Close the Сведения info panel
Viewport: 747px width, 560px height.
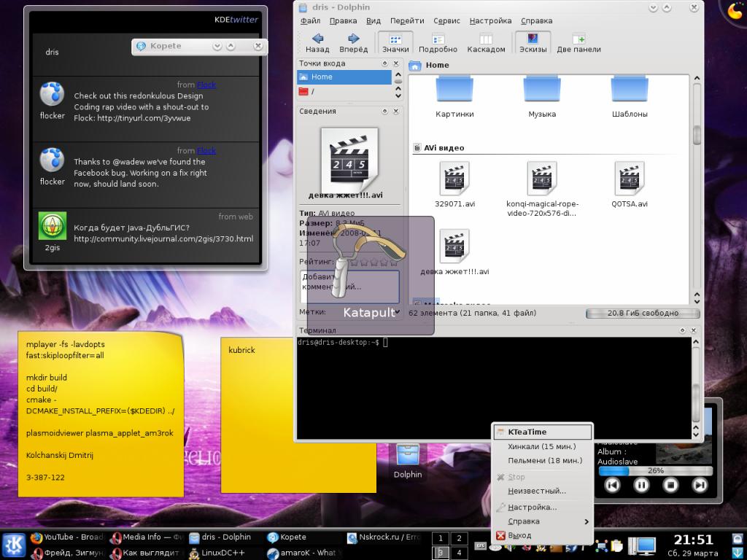pyautogui.click(x=396, y=111)
